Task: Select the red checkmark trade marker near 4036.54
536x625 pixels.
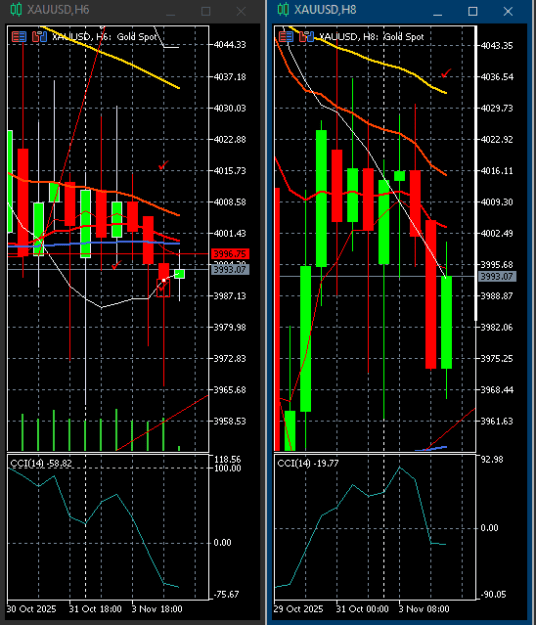Action: 446,74
